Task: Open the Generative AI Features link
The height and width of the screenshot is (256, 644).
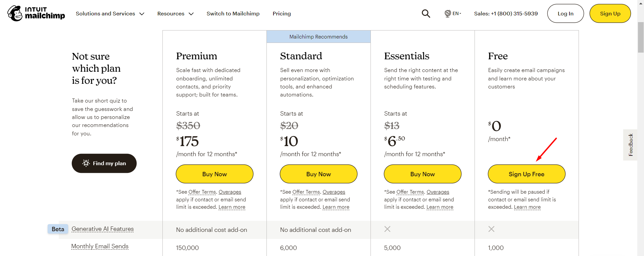Action: click(102, 229)
